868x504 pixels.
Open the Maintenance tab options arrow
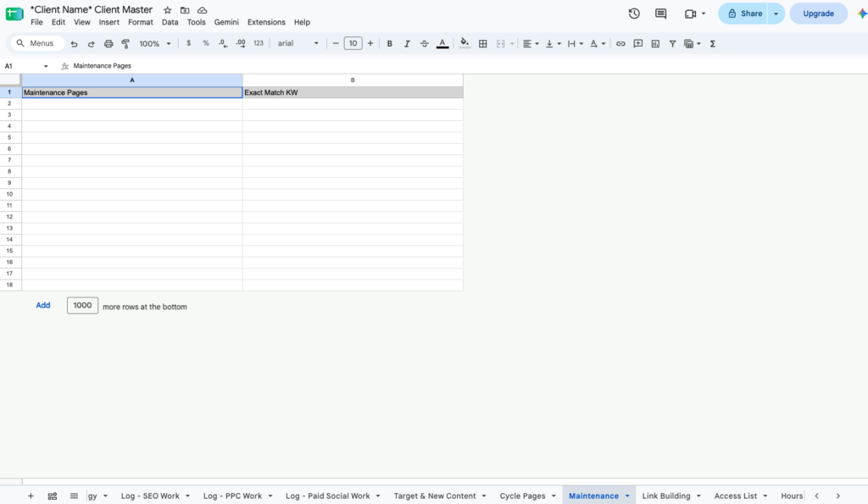click(x=627, y=496)
